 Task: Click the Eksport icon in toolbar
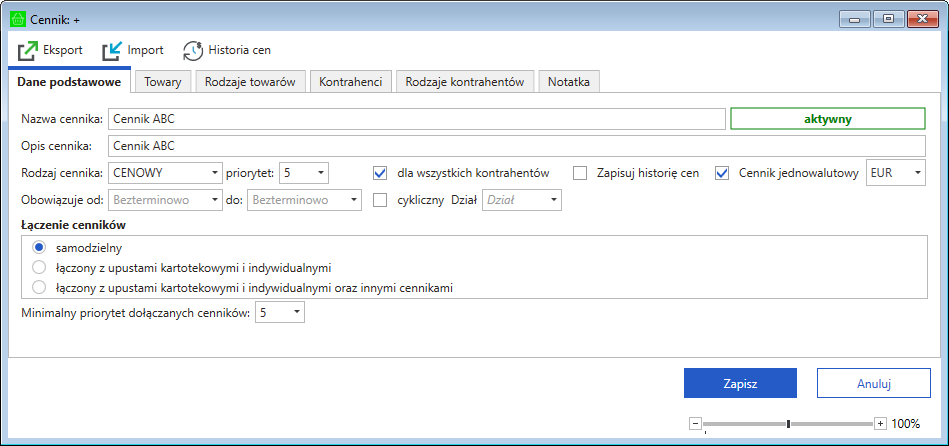click(28, 50)
